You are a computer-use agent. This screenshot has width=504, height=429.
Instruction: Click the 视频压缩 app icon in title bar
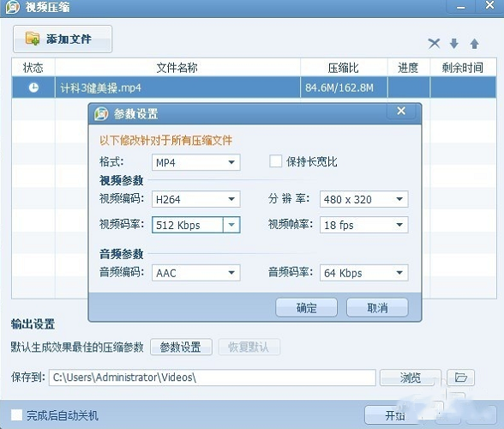pos(13,7)
